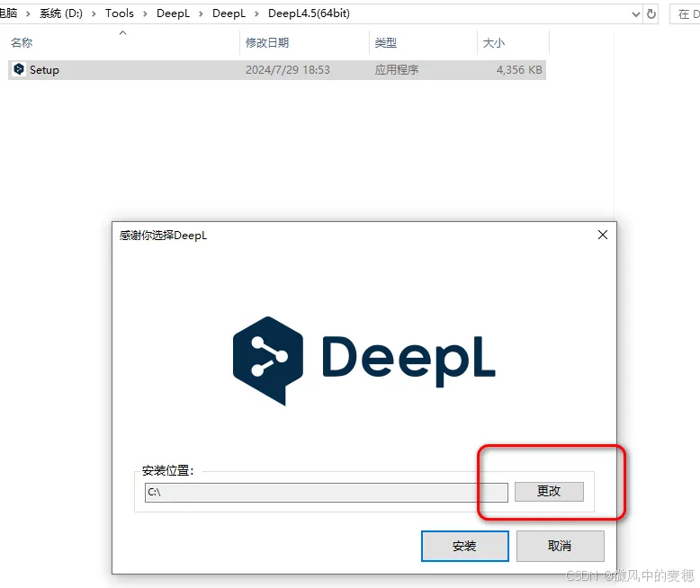Click the DeepL logo in installer
The image size is (700, 588).
363,361
